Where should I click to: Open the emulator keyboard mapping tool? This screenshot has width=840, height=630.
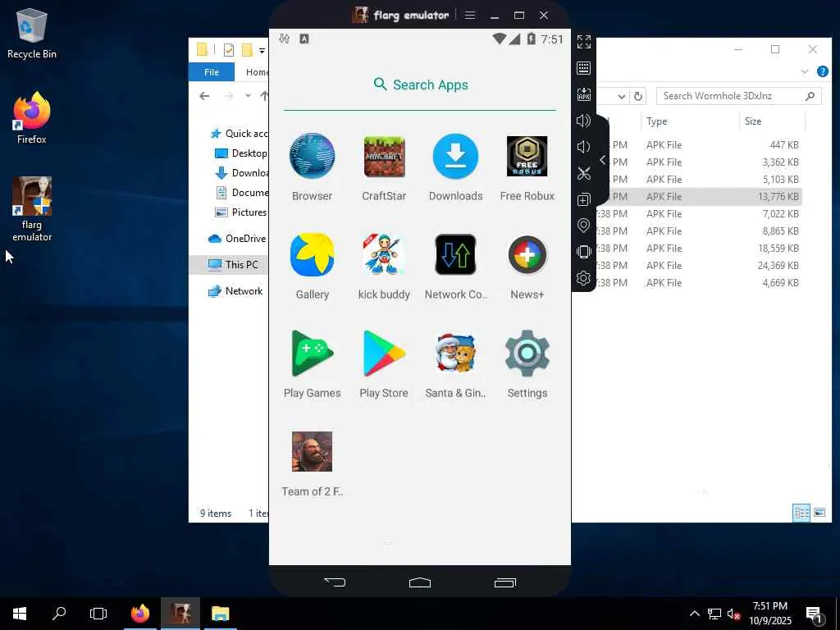click(583, 68)
